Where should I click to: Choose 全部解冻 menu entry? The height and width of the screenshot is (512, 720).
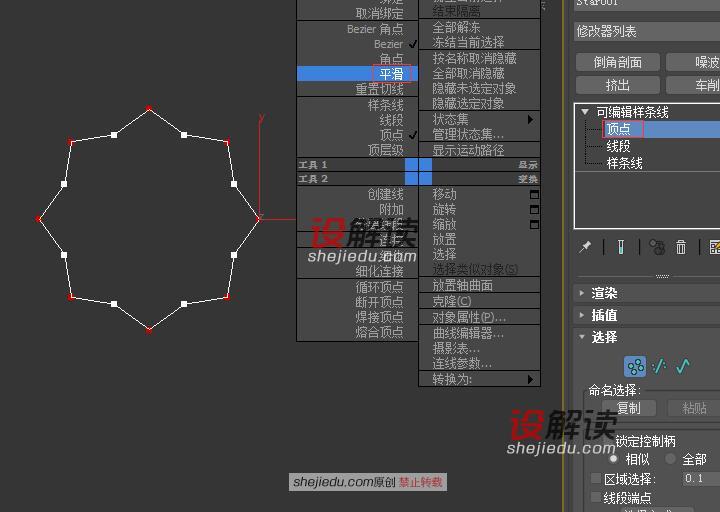(456, 27)
